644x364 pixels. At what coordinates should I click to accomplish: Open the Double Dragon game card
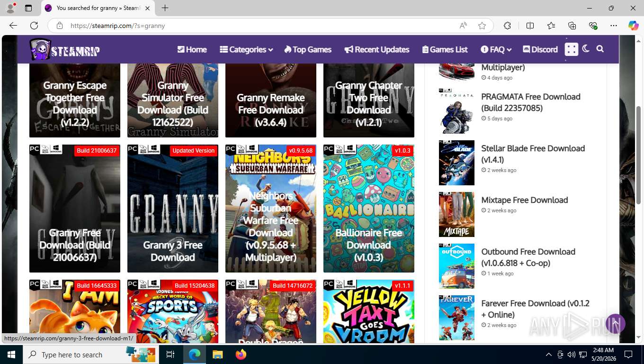pos(271,312)
